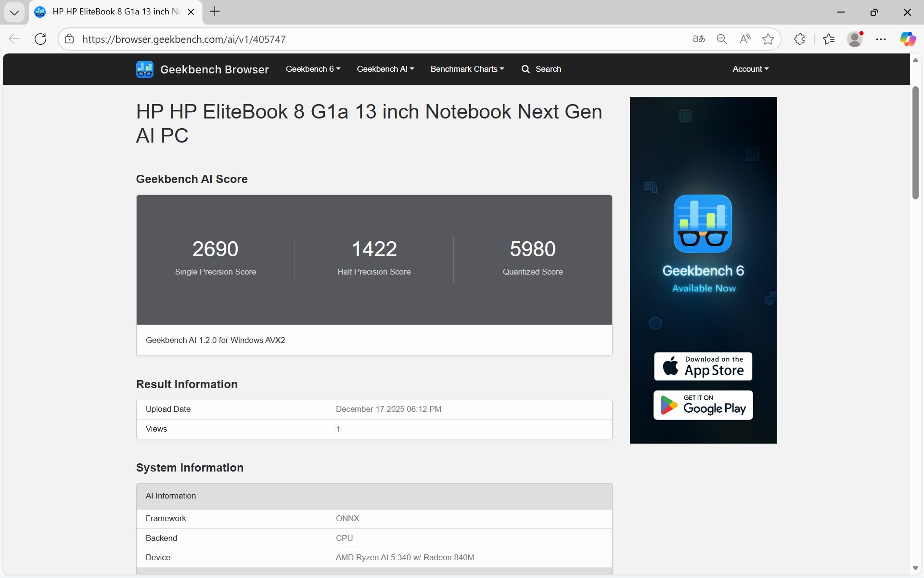
Task: Open the Geekbench 6 dropdown menu
Action: [x=312, y=69]
